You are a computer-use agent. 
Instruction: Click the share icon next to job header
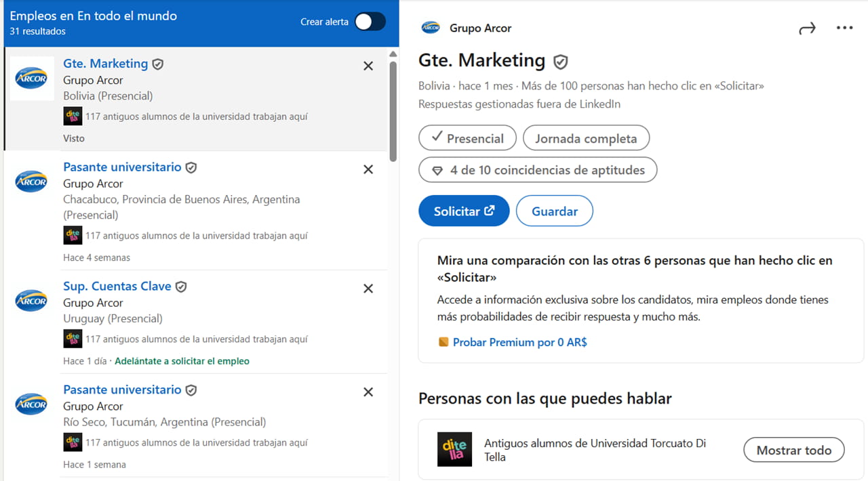[806, 27]
